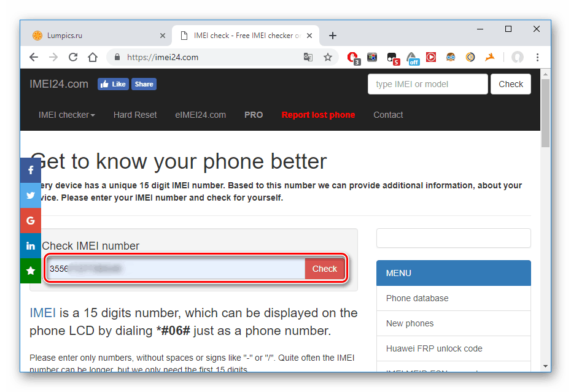Open the Contact page
Viewport: 571px width, 392px height.
(388, 115)
